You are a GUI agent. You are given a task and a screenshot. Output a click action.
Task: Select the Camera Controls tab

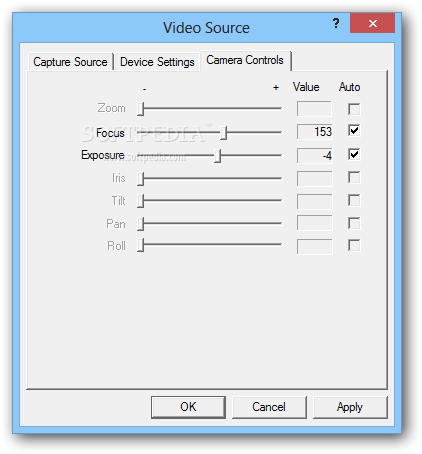tap(245, 60)
